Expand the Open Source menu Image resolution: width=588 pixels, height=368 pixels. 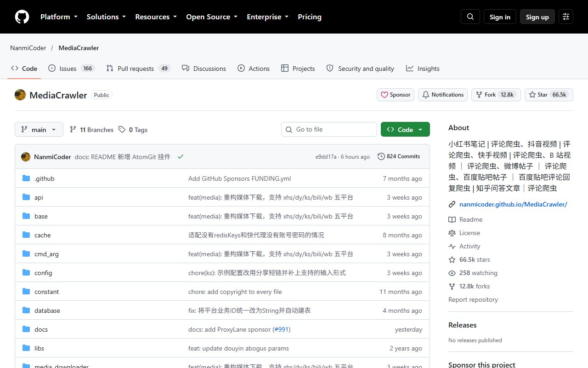coord(212,17)
